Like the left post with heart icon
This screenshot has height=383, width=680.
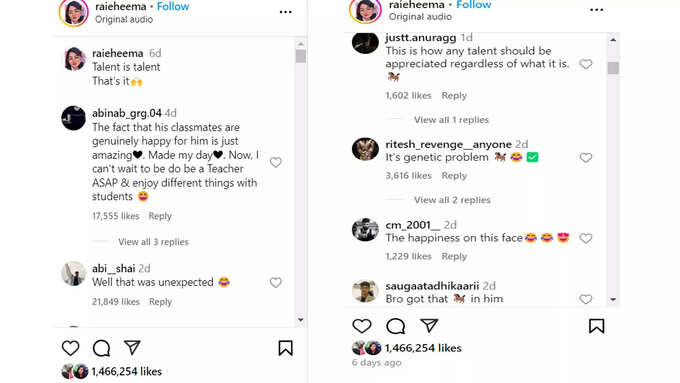70,348
